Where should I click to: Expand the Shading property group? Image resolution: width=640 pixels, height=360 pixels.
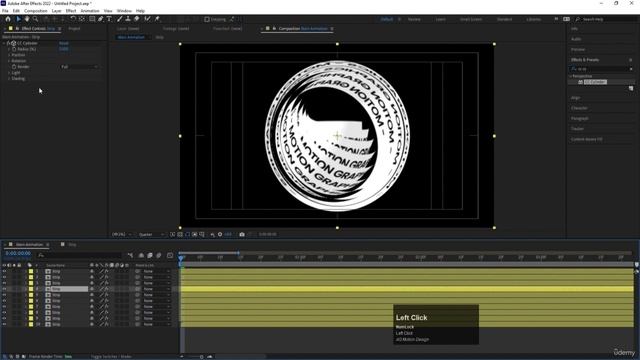pyautogui.click(x=9, y=78)
